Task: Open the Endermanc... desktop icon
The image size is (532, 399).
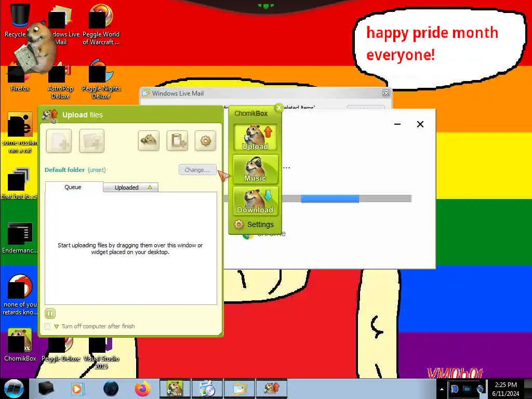Action: click(x=20, y=237)
